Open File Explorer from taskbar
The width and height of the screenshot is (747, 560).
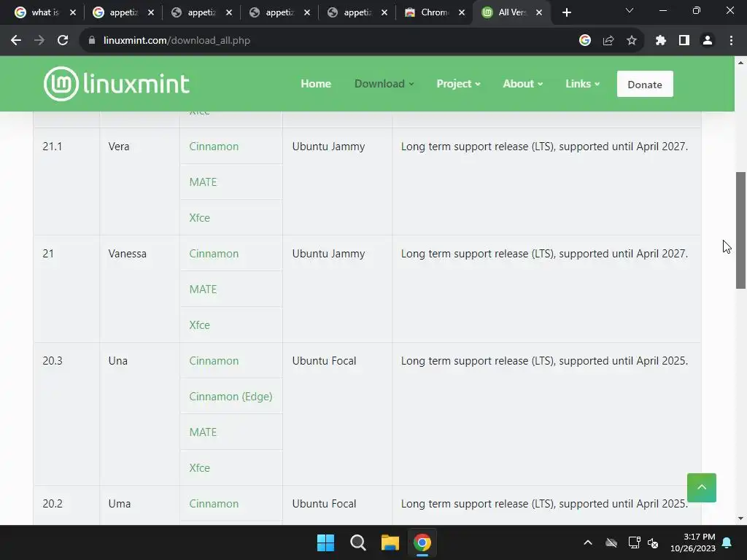(390, 542)
